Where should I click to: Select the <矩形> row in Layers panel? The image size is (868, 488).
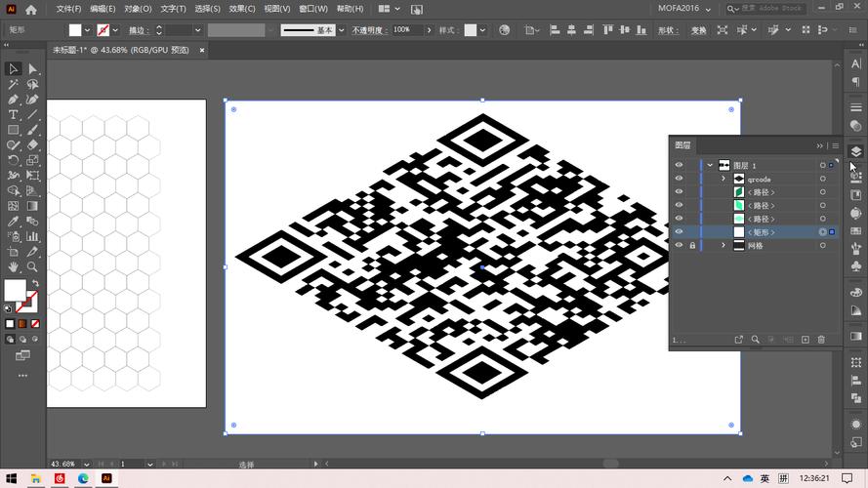pyautogui.click(x=761, y=232)
